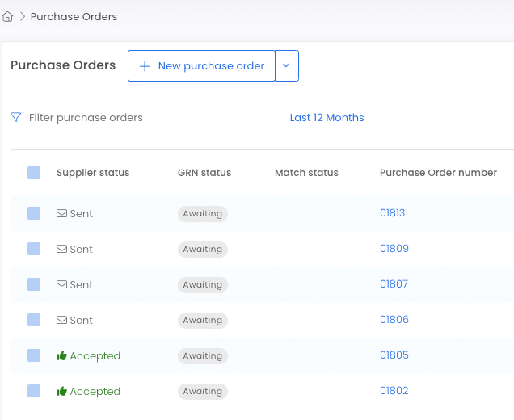
Task: Toggle the select-all checkbox in table header
Action: [x=34, y=173]
